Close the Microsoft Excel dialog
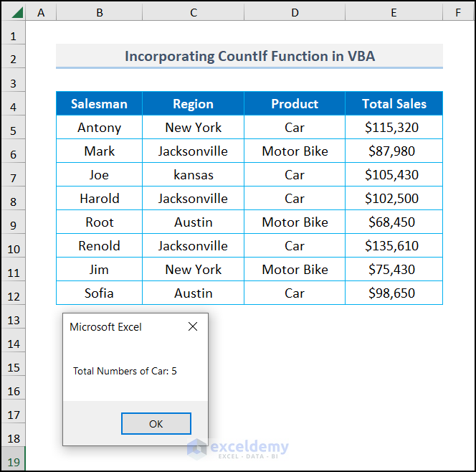The height and width of the screenshot is (472, 476). click(192, 326)
